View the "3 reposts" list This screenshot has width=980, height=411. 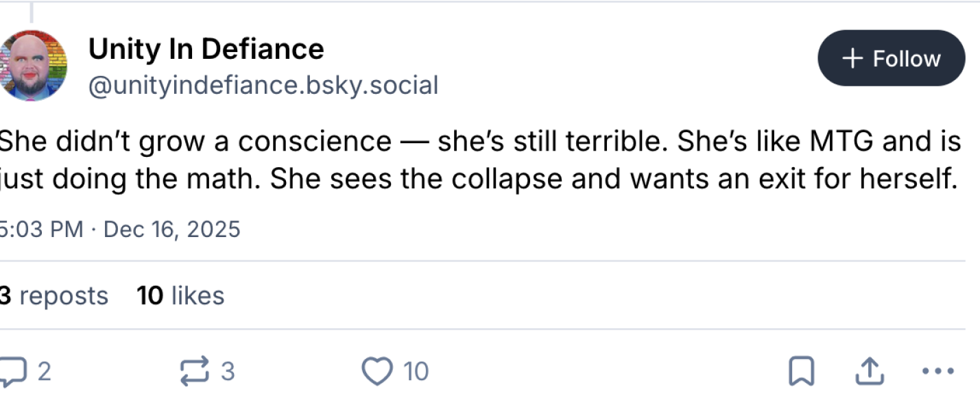53,296
